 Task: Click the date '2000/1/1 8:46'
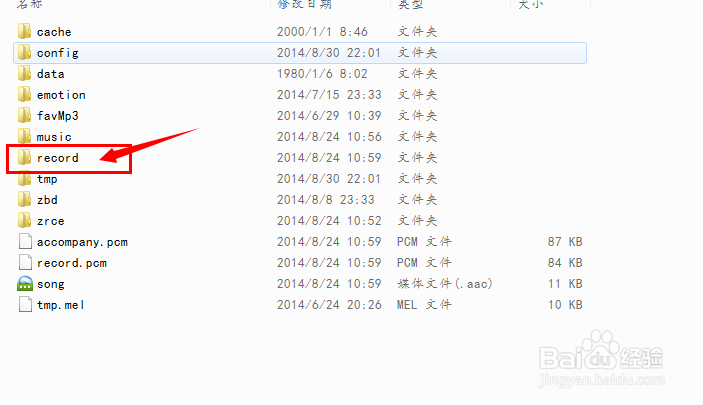[x=322, y=32]
